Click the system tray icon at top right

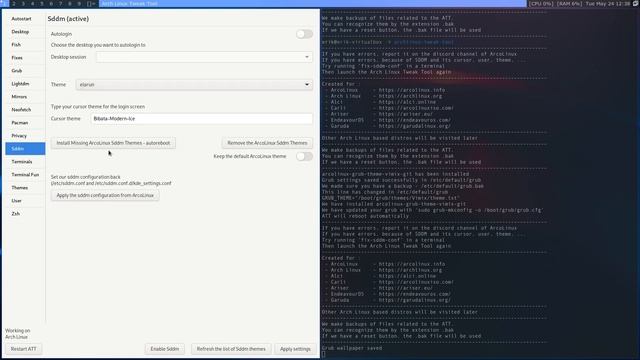coord(636,3)
